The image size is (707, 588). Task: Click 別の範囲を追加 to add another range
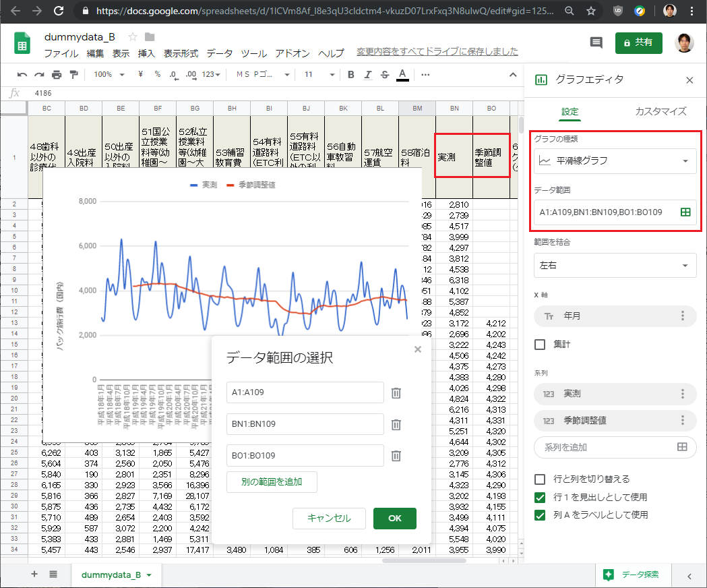click(x=272, y=482)
